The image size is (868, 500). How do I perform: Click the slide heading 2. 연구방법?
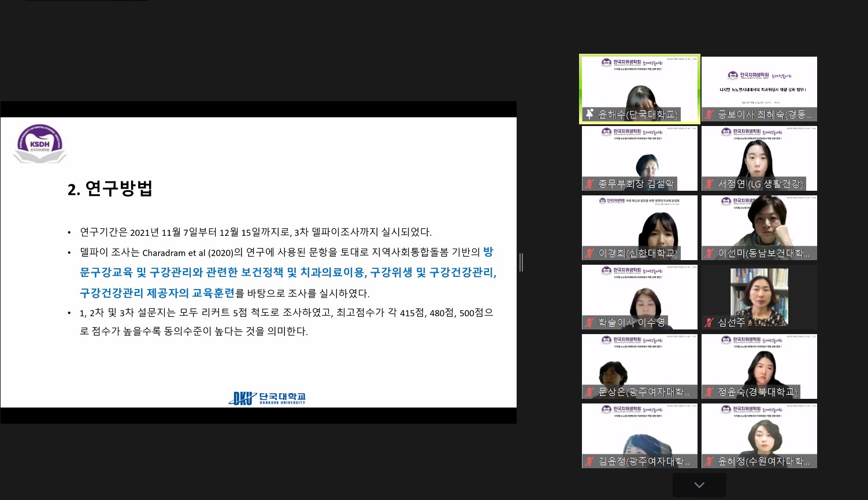pyautogui.click(x=110, y=189)
